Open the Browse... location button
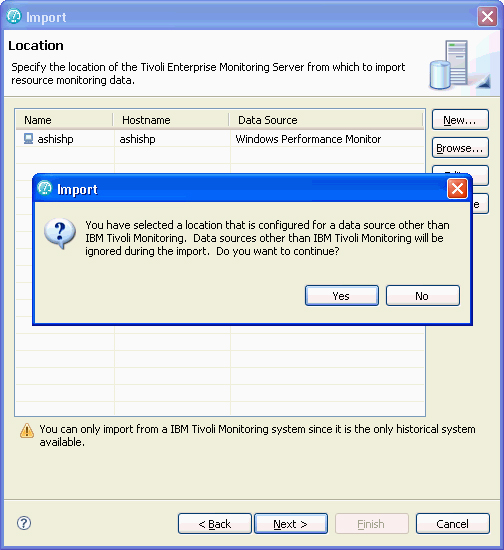 click(460, 148)
